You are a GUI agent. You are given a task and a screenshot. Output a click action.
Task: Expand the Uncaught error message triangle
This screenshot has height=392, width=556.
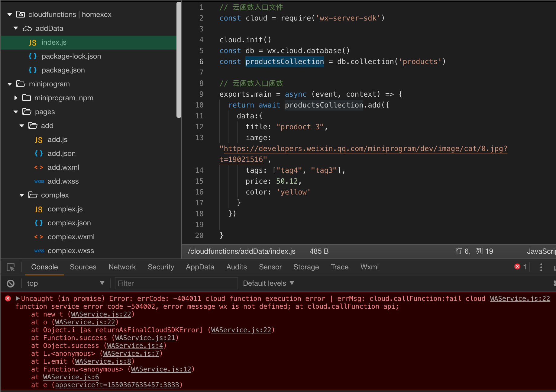[x=18, y=298]
